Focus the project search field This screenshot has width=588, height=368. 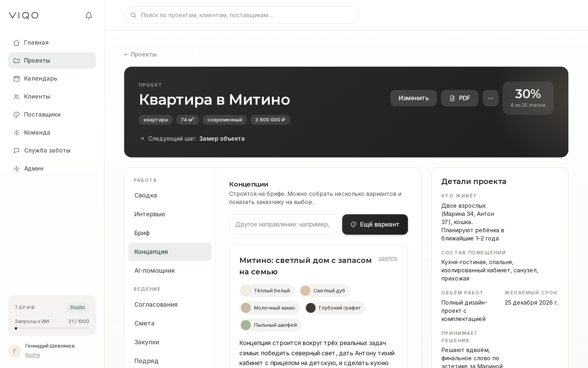tap(242, 15)
